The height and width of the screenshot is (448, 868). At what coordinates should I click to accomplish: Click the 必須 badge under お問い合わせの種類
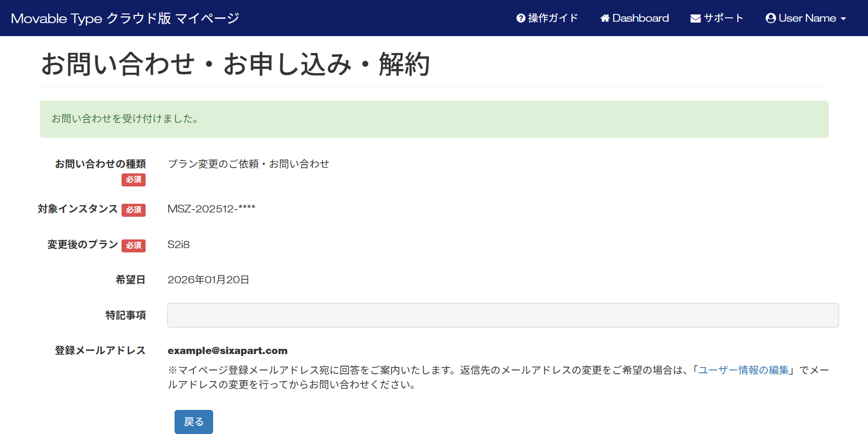134,180
